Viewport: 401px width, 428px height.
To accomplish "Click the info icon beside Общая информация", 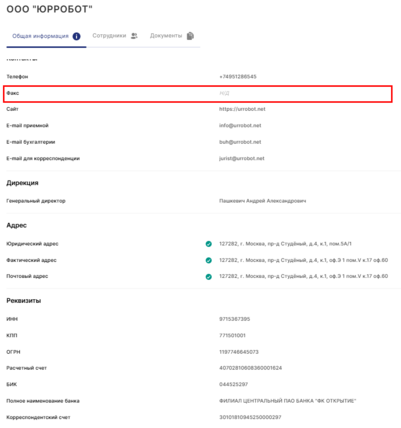I will pos(76,36).
